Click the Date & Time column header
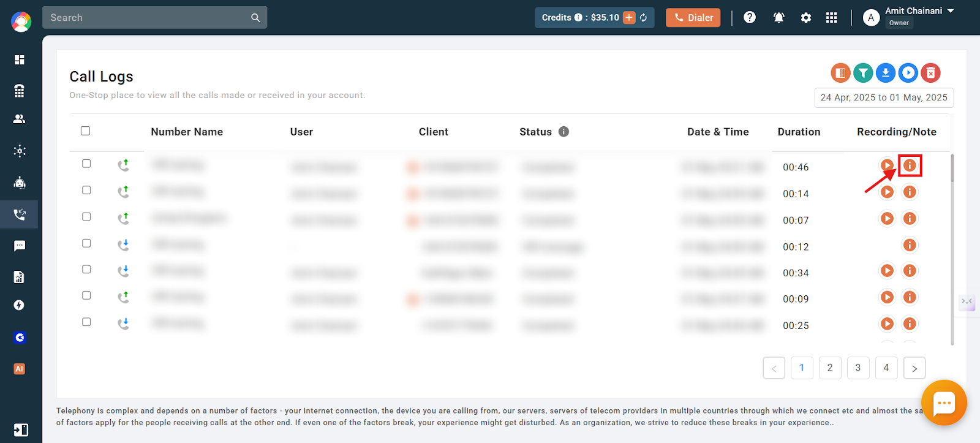 pyautogui.click(x=718, y=132)
